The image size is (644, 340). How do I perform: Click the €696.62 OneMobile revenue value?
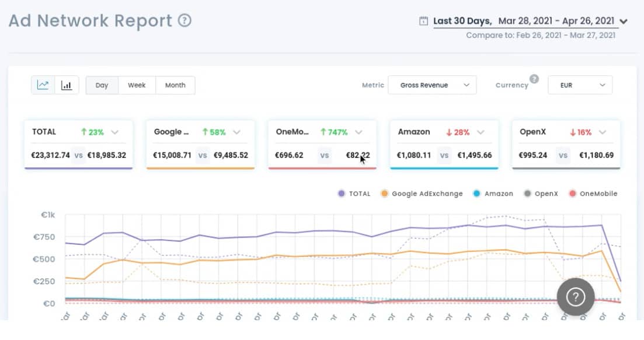[289, 155]
